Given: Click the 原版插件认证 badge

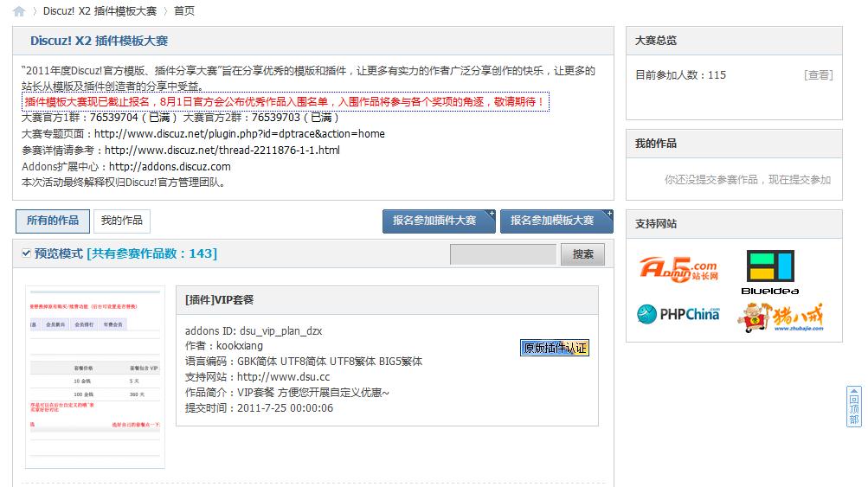Looking at the screenshot, I should point(554,348).
